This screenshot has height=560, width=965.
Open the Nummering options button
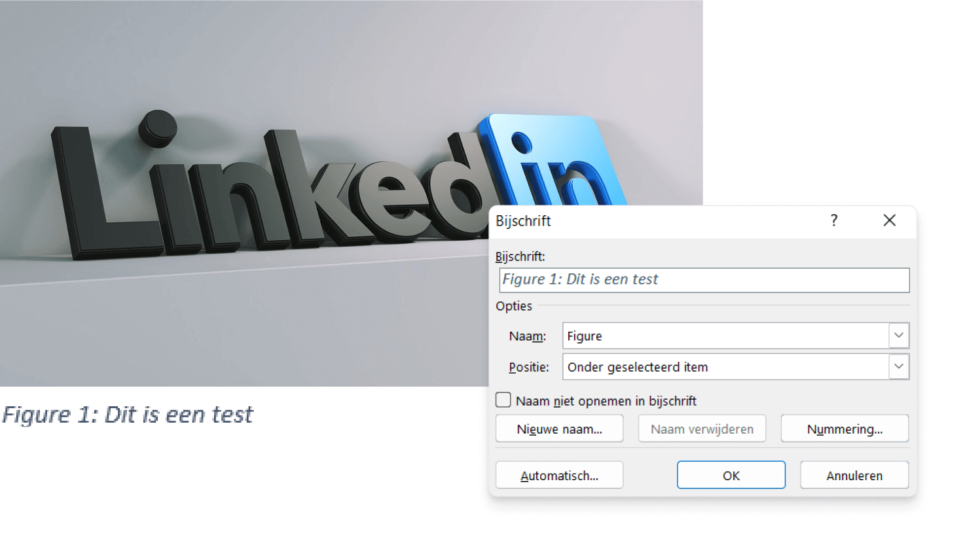[x=845, y=429]
